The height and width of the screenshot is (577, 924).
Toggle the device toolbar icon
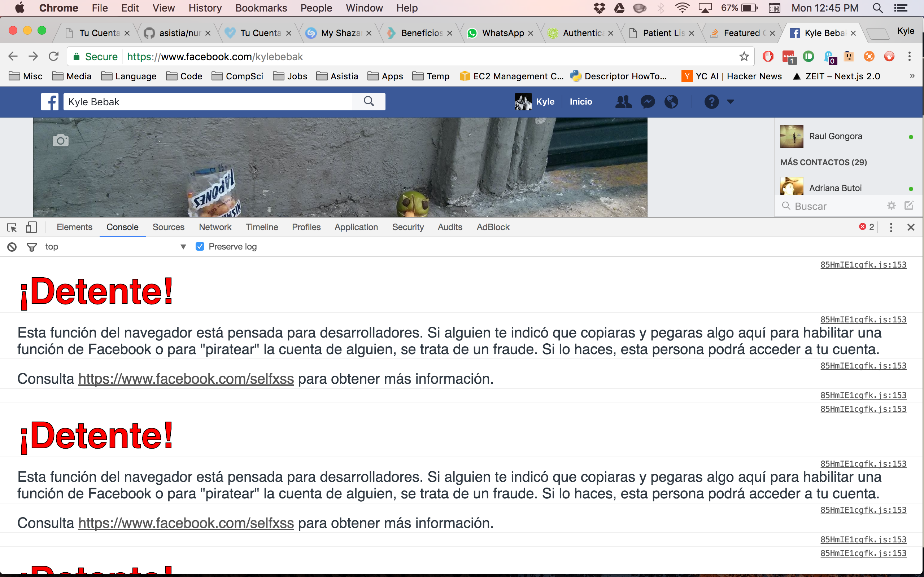coord(31,228)
